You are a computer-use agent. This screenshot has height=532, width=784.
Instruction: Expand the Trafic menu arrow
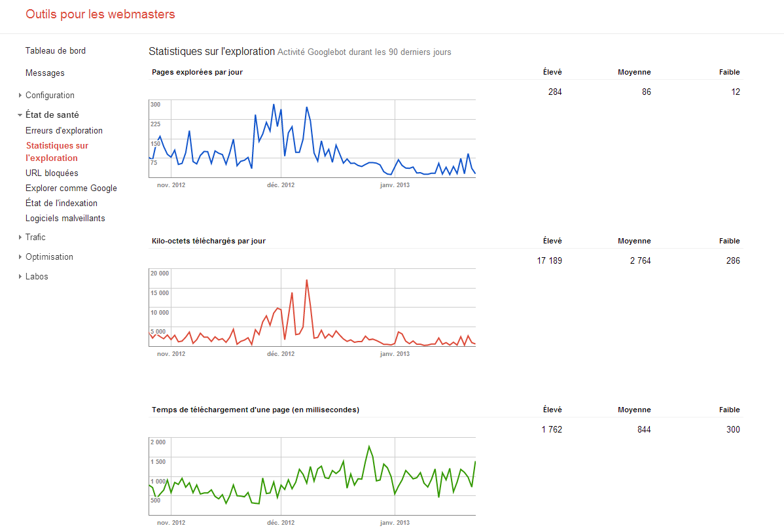tap(20, 238)
